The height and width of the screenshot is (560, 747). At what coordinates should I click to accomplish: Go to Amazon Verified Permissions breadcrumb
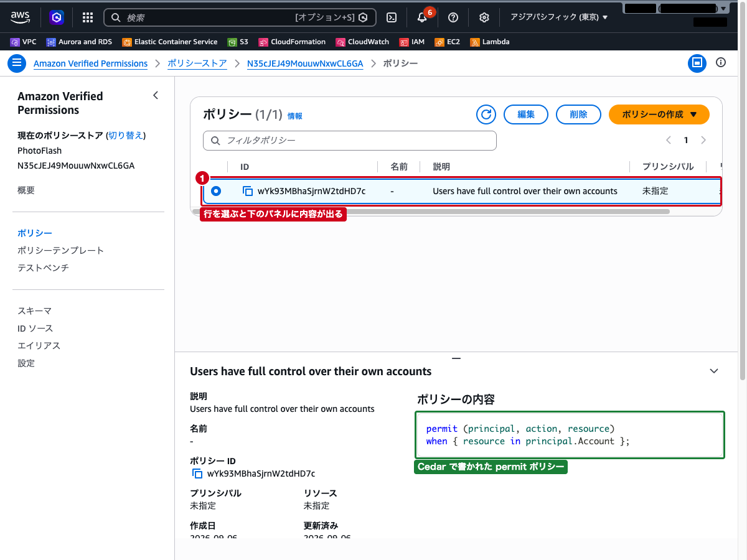[x=91, y=63]
